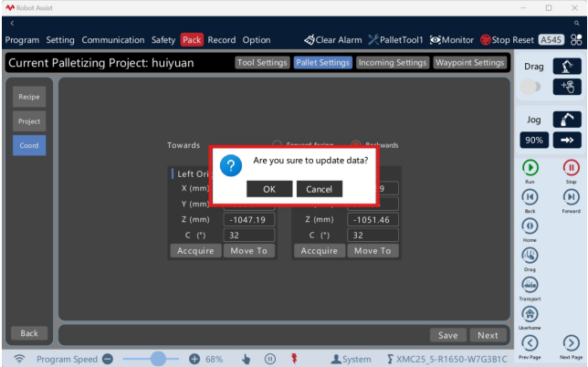
Task: Step with the Forward icon
Action: click(x=572, y=197)
